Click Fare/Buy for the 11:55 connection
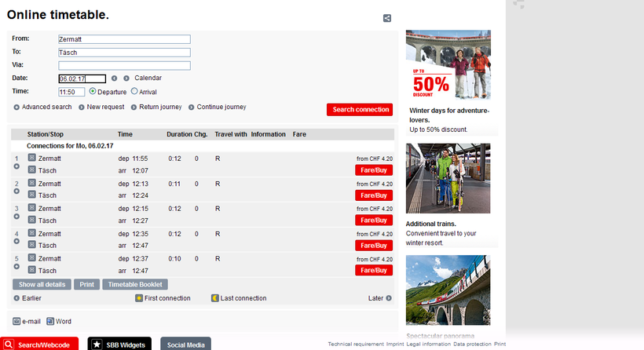 374,170
